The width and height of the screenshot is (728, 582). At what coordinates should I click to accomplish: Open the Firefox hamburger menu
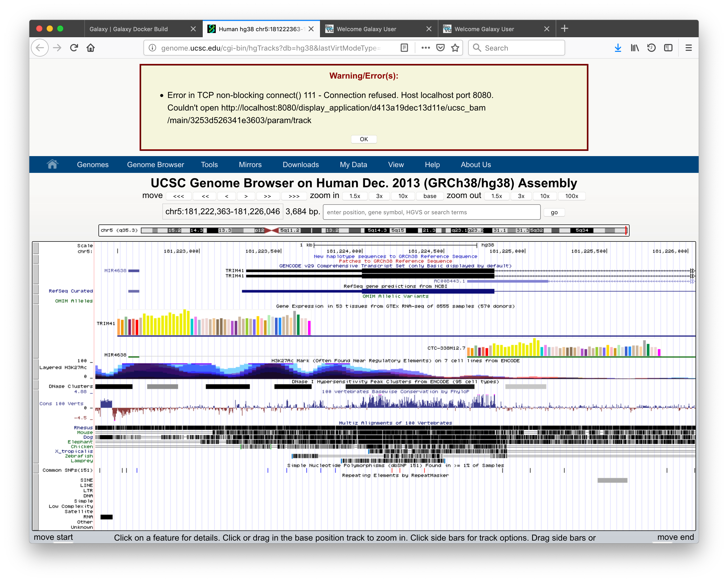pyautogui.click(x=688, y=48)
